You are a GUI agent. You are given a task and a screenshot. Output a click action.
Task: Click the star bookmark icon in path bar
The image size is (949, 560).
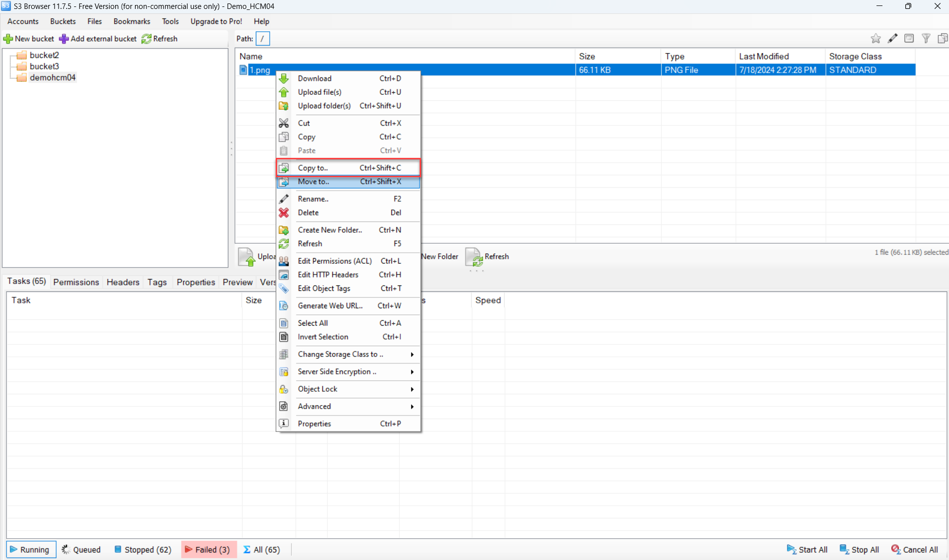point(876,39)
